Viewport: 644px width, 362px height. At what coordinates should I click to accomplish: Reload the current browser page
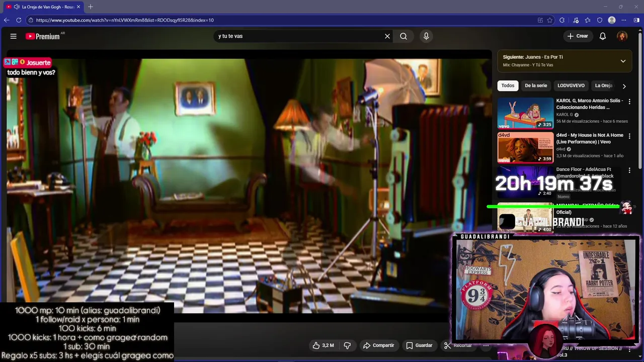[19, 20]
